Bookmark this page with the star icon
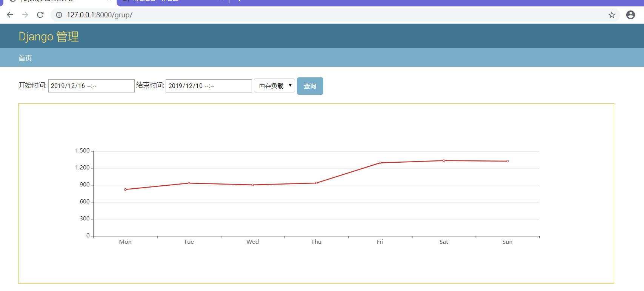 click(x=612, y=15)
